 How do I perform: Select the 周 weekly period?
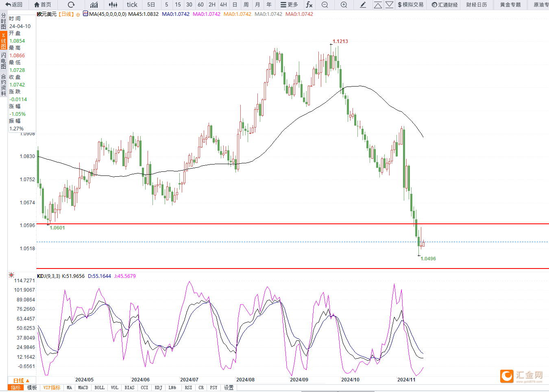pyautogui.click(x=246, y=4)
